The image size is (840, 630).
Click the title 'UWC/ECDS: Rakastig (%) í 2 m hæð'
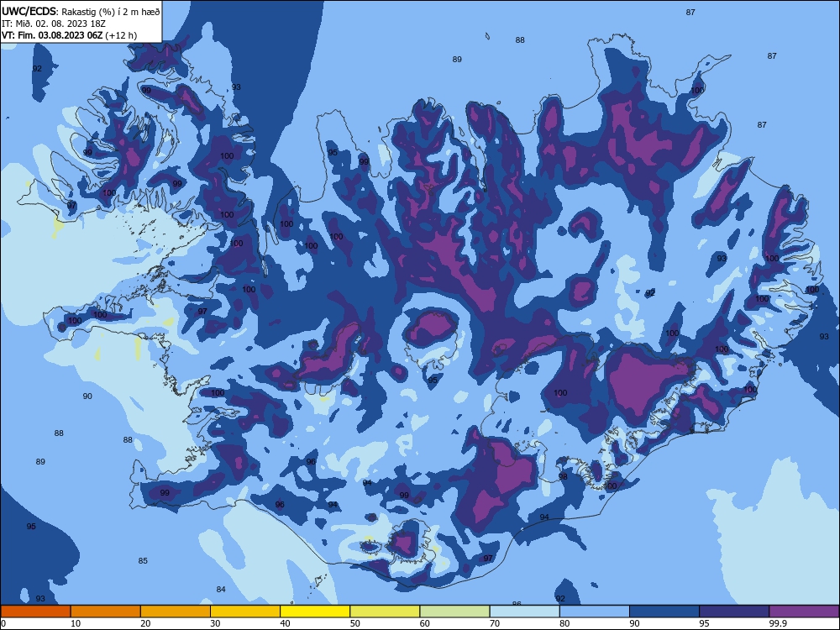(81, 11)
